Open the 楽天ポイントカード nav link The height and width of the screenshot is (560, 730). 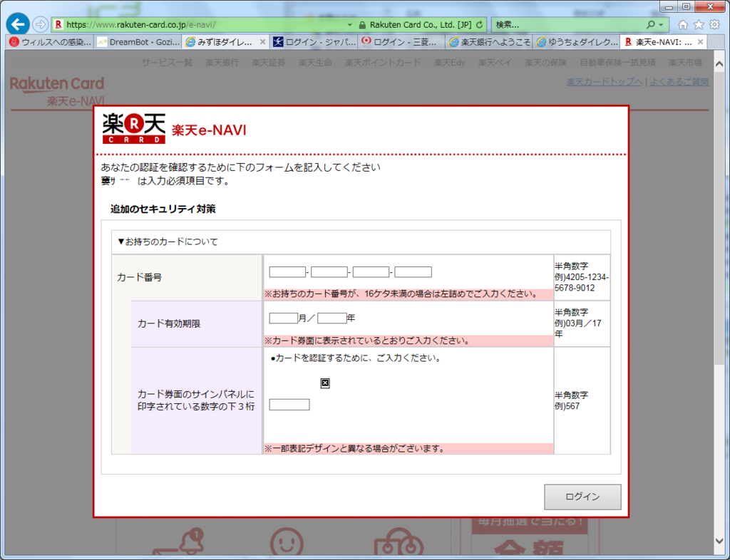(383, 62)
